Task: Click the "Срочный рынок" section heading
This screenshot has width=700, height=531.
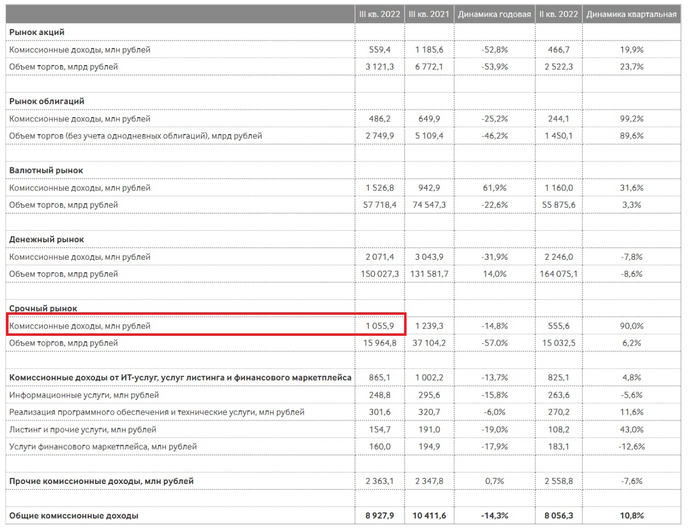Action: [x=43, y=309]
